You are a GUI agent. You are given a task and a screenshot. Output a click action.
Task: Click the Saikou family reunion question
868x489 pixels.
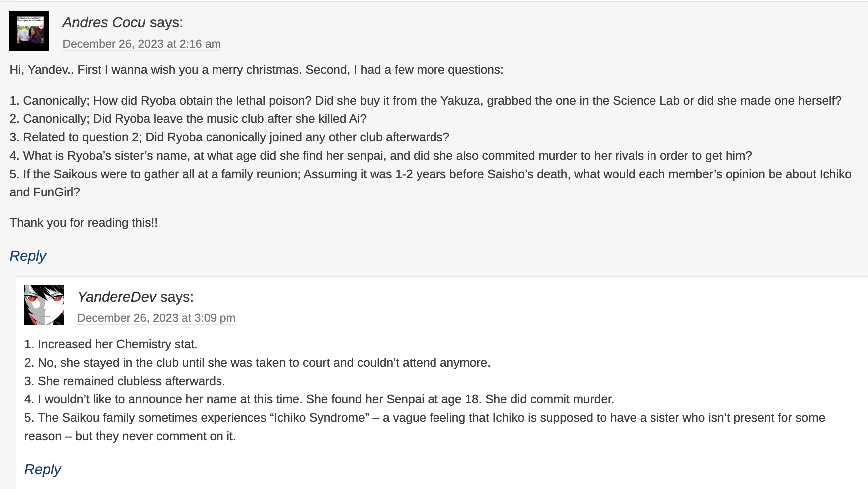click(430, 174)
